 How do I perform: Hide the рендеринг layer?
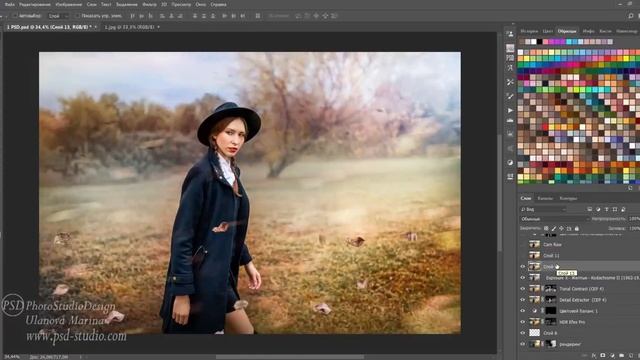(523, 344)
